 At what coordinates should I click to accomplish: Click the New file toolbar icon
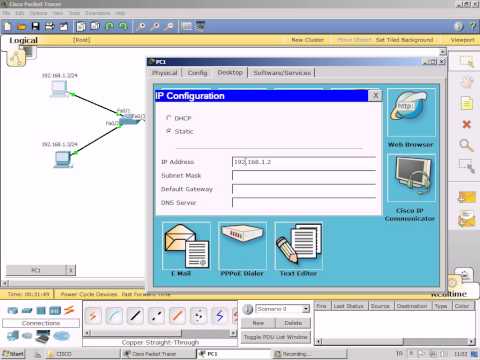tap(7, 26)
